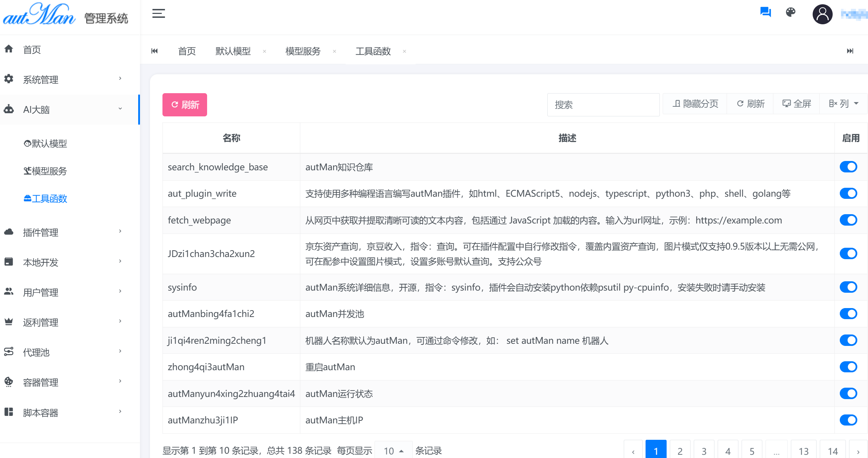Open the 列 column visibility dropdown

843,104
